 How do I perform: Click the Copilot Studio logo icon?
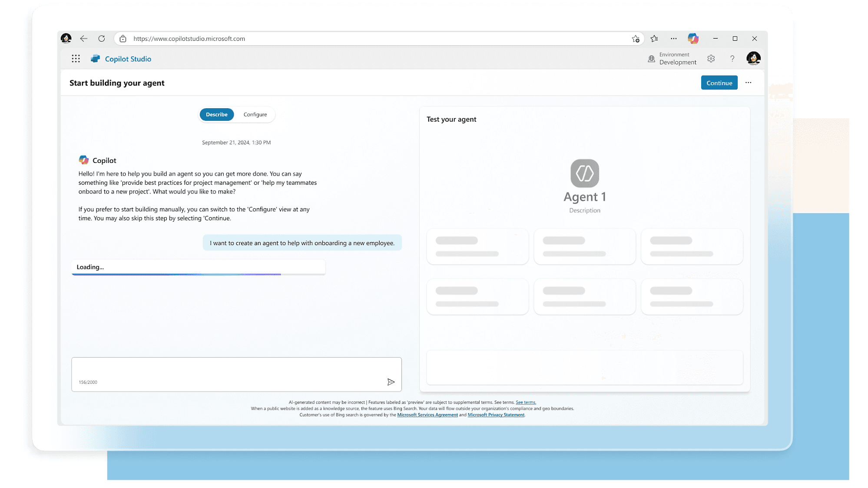(x=95, y=59)
